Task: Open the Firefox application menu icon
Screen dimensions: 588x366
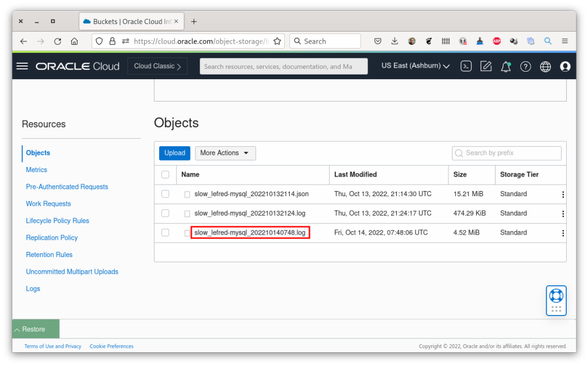Action: point(565,41)
